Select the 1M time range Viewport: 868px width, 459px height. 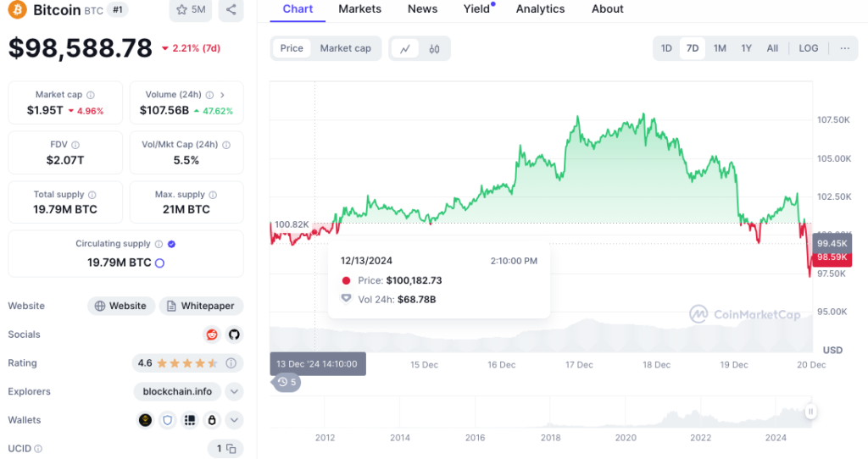coord(720,48)
